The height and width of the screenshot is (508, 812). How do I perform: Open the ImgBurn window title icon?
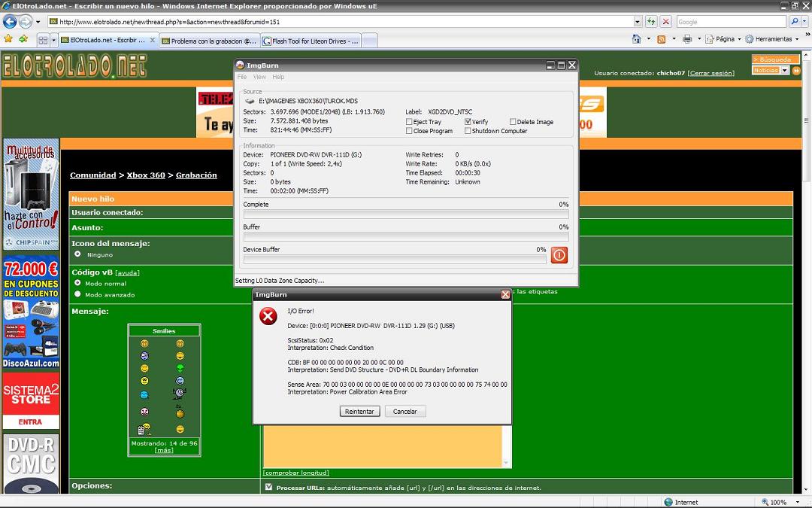point(240,65)
